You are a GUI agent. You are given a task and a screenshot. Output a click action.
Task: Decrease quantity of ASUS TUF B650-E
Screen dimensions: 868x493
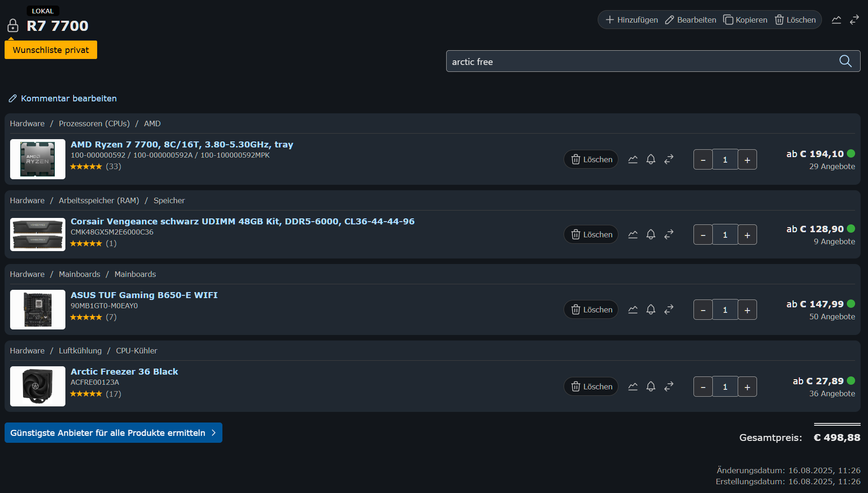pos(703,310)
